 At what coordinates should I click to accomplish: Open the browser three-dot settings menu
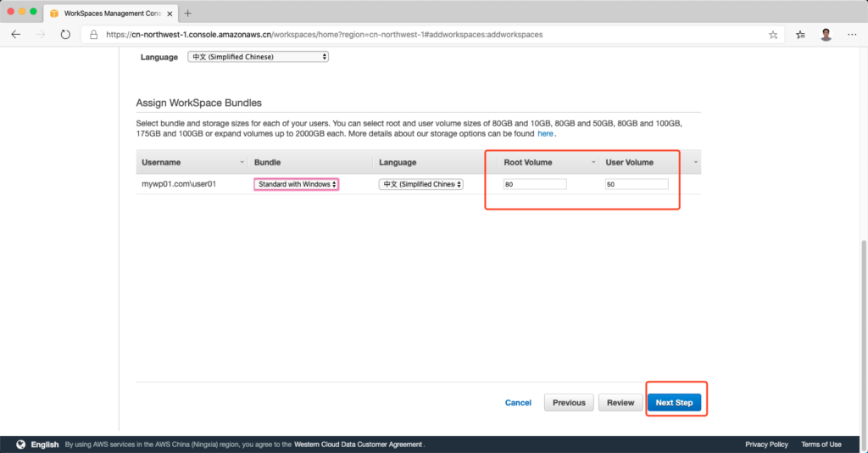(851, 35)
